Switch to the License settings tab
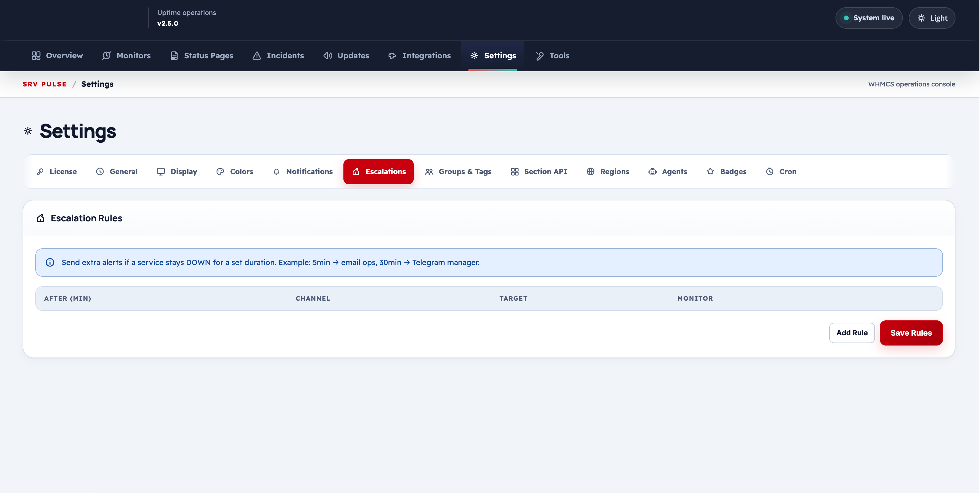The width and height of the screenshot is (980, 493). 57,171
